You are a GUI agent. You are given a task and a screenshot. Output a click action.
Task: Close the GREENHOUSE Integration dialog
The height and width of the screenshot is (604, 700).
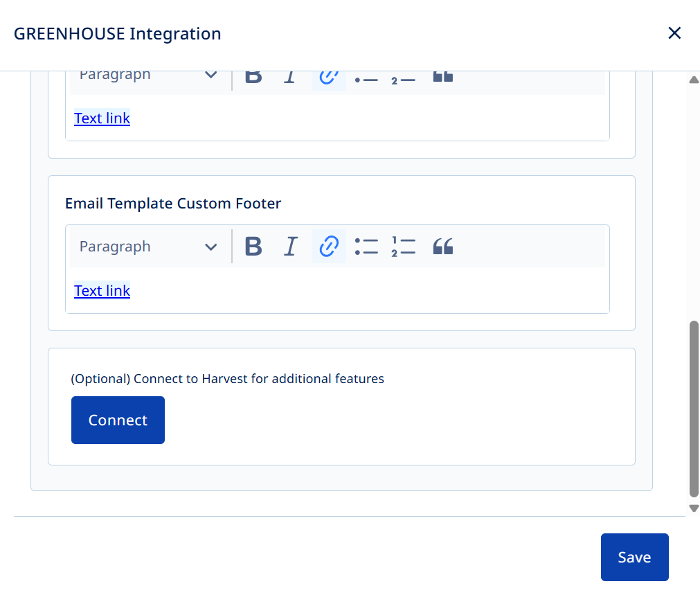674,33
